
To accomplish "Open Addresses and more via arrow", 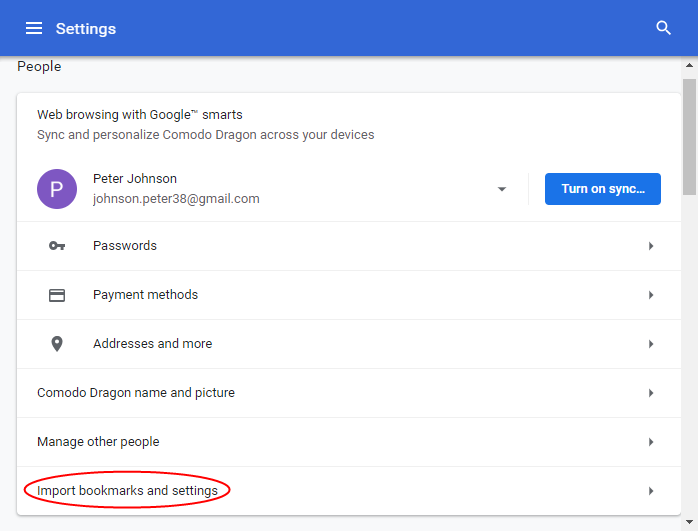I will (x=651, y=344).
